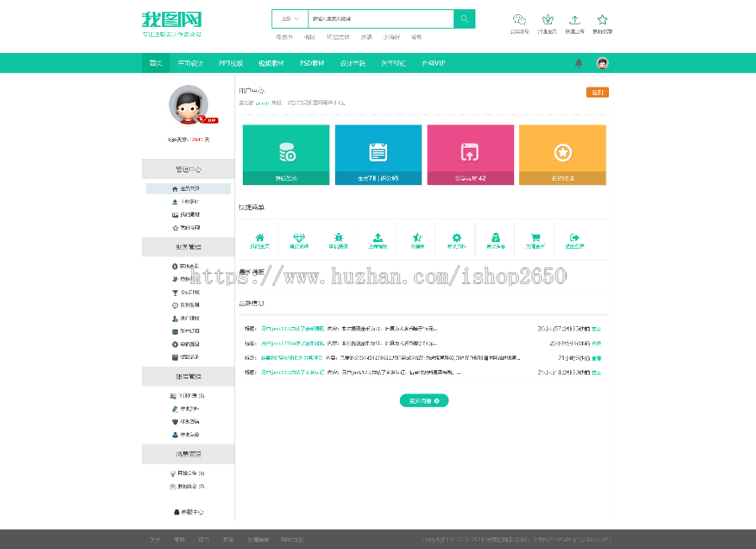This screenshot has width=756, height=549.
Task: Click the sidebar item with the lightbulb icon
Action: [x=186, y=473]
